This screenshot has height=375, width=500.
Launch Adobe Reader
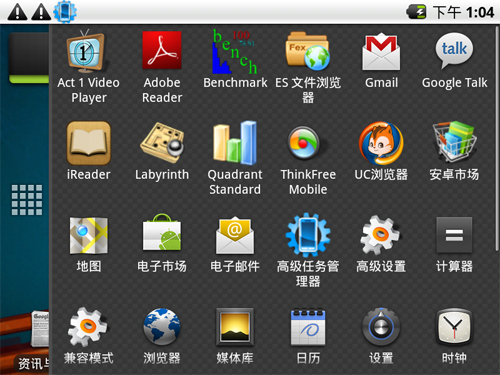coord(162,67)
